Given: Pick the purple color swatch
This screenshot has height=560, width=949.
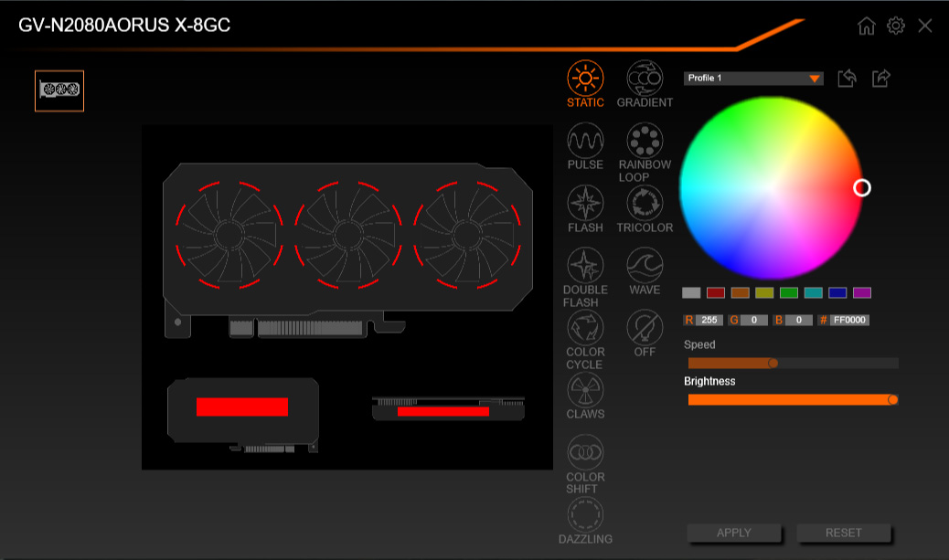Looking at the screenshot, I should (x=862, y=292).
